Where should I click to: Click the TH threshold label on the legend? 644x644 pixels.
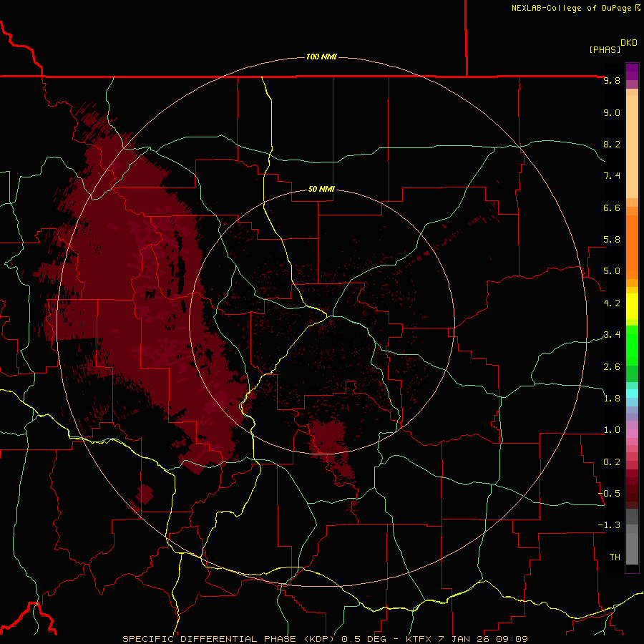[615, 557]
